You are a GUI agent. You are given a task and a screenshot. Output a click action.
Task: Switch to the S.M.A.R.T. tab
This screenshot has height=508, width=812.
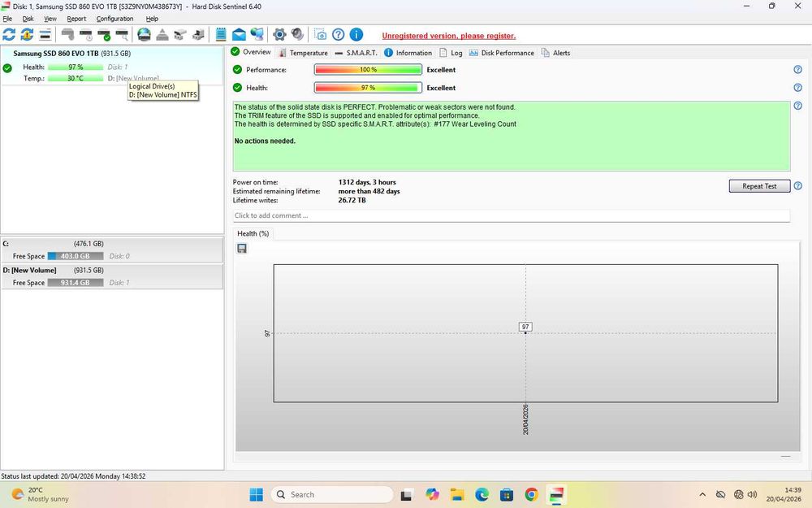[x=356, y=53]
